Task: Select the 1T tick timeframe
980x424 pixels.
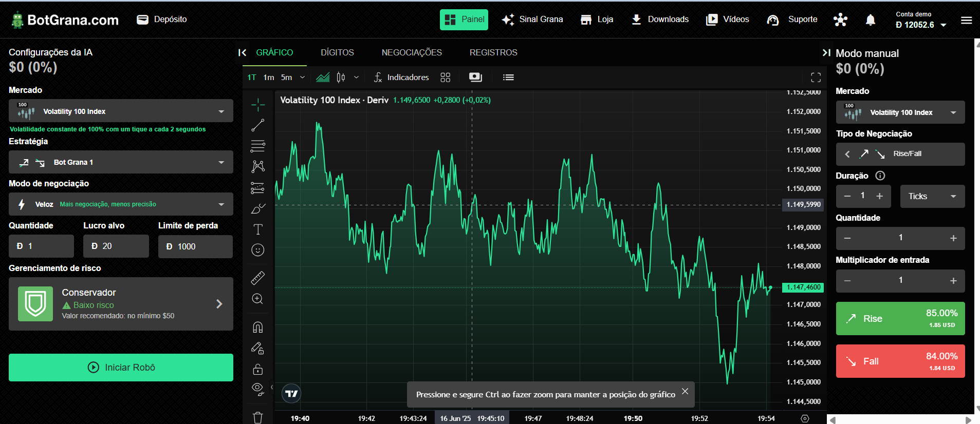Action: click(252, 78)
